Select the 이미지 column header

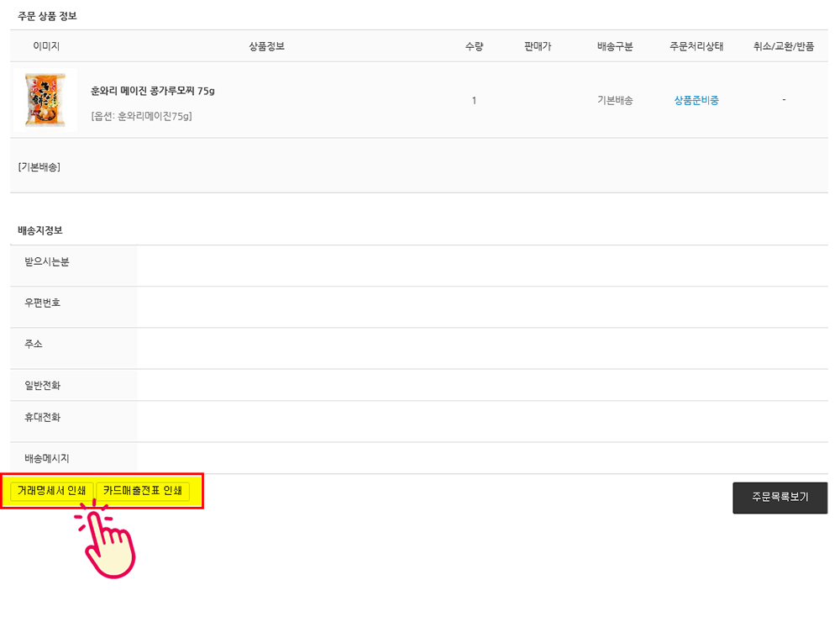coord(46,46)
